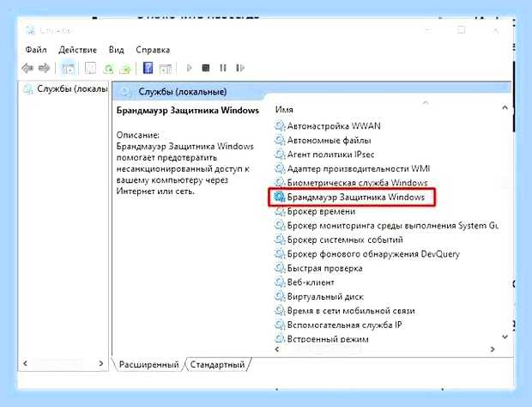Click gear icon beside Агент политики IPsec

click(x=280, y=155)
